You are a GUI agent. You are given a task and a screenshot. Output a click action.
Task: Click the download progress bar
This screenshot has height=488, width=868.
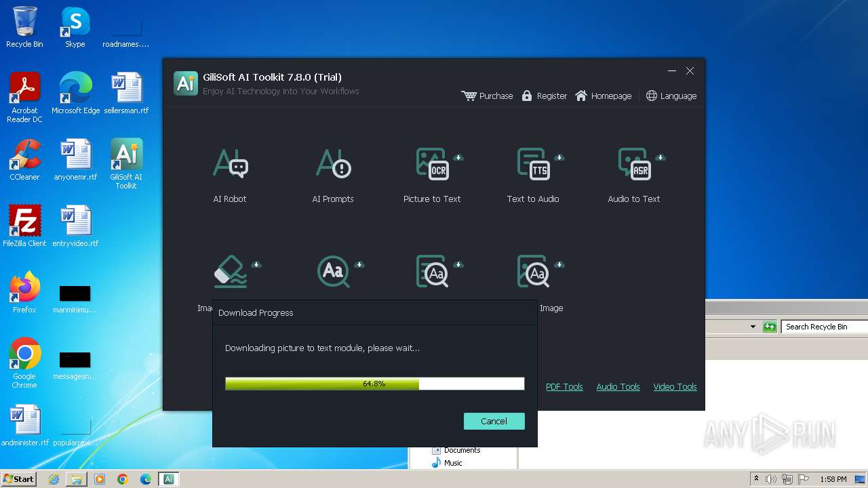(x=374, y=384)
